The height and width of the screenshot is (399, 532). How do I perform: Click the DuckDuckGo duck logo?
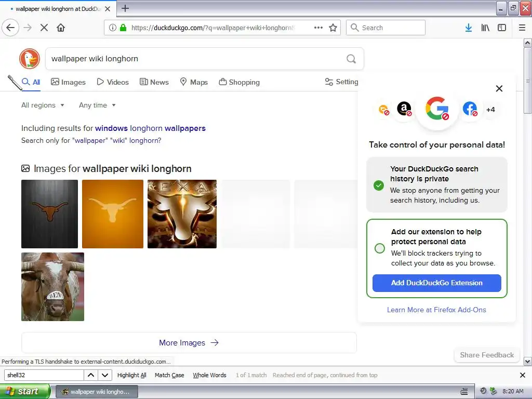[x=30, y=59]
